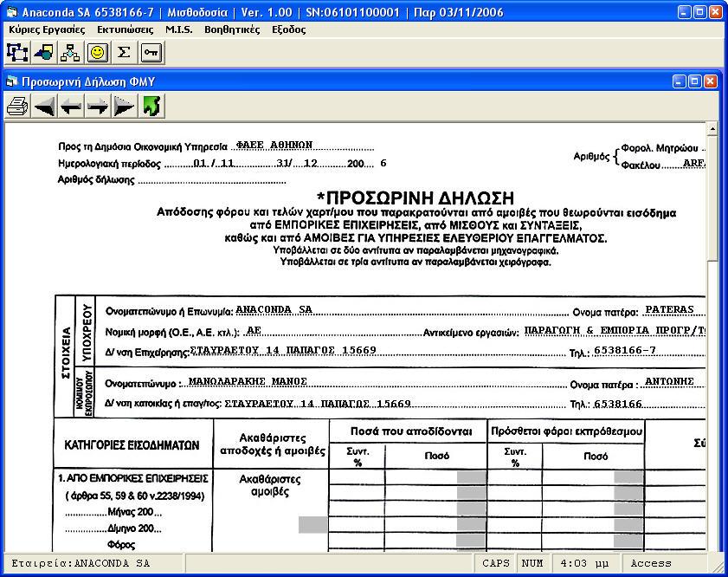This screenshot has width=728, height=577.
Task: Click the green exit door icon
Action: click(x=151, y=107)
